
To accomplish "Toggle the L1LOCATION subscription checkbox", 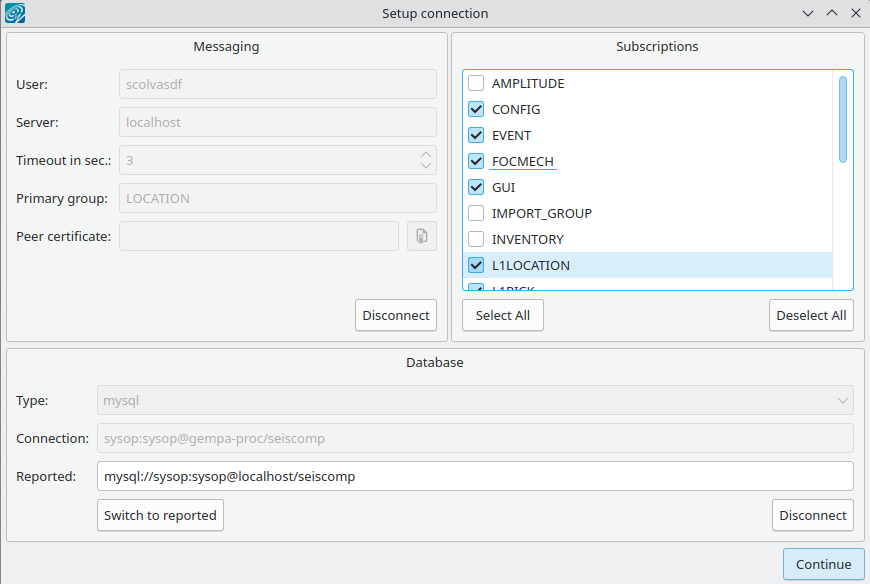I will (476, 266).
